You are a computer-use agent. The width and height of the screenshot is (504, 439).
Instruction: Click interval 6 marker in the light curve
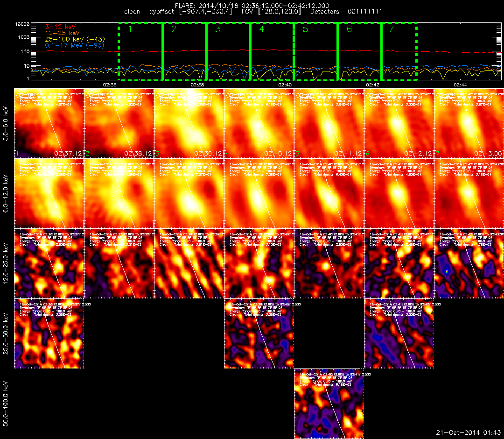point(350,29)
